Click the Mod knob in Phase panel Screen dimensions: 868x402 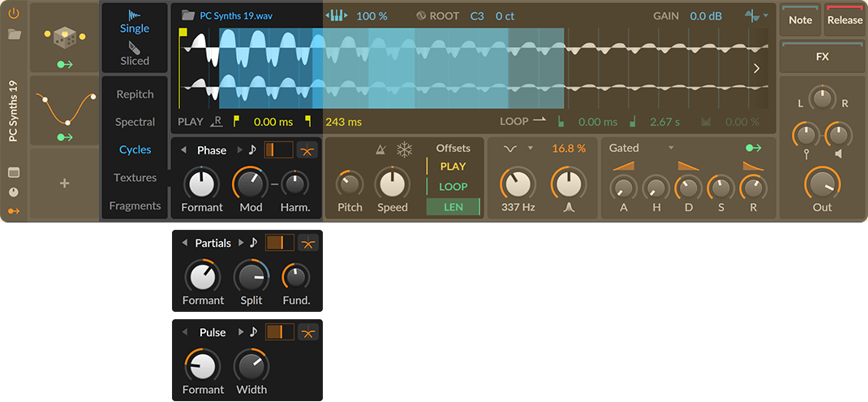pos(250,184)
